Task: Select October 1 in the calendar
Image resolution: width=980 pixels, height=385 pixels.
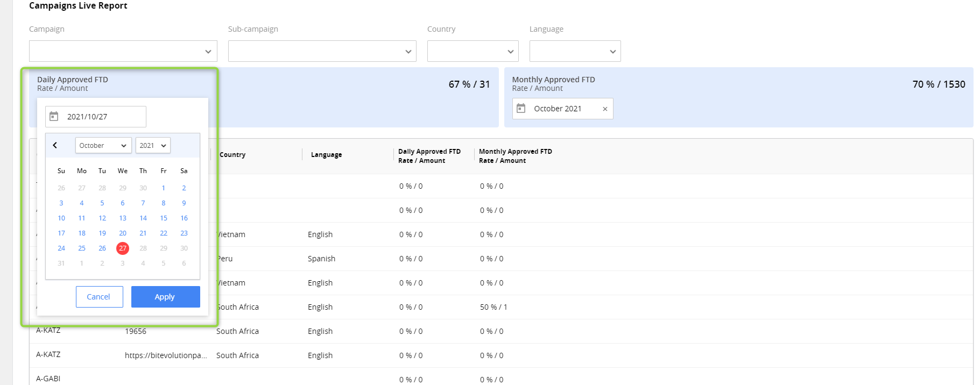Action: pos(164,188)
